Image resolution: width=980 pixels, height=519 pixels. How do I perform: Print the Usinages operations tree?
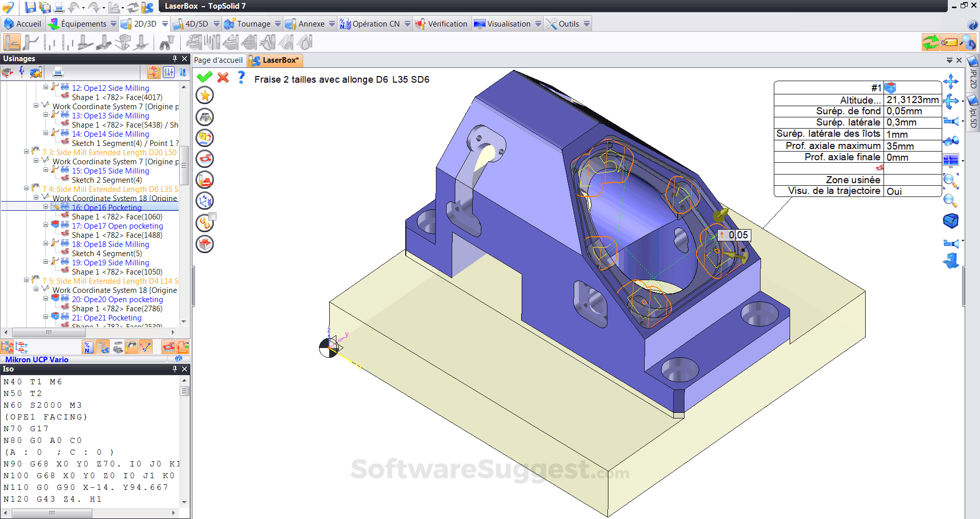tap(58, 72)
